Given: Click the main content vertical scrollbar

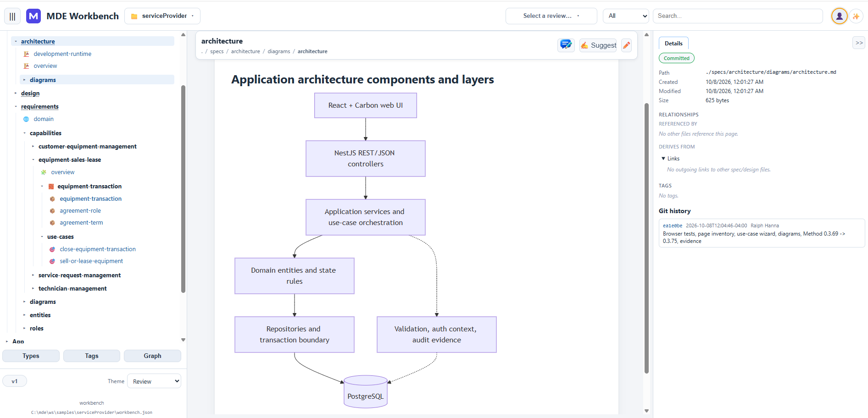Looking at the screenshot, I should click(646, 238).
